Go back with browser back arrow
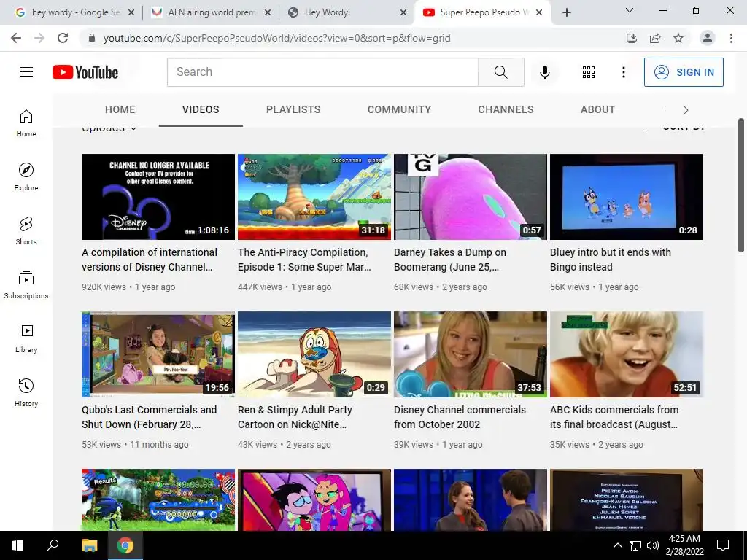This screenshot has height=560, width=747. (x=16, y=38)
